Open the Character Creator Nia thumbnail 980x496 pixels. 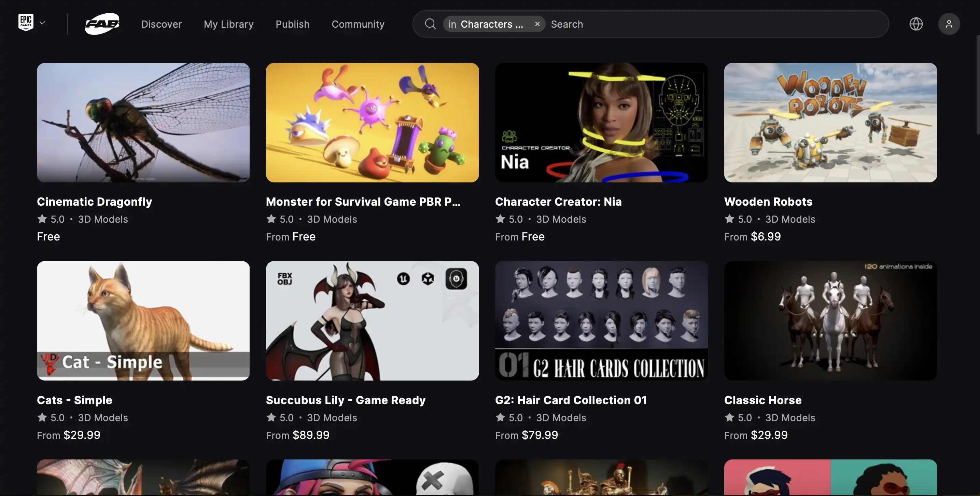(x=601, y=123)
